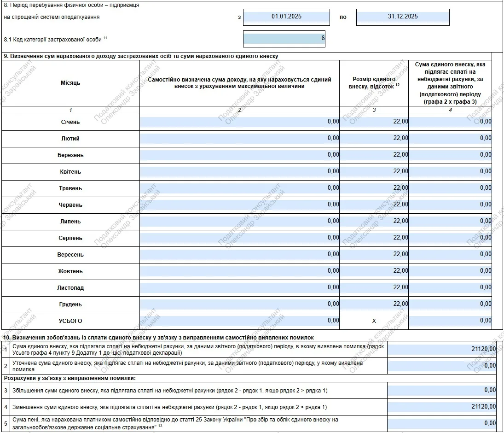504x433 pixels.
Task: Select the contribution rate field for Лютий
Action: (374, 139)
